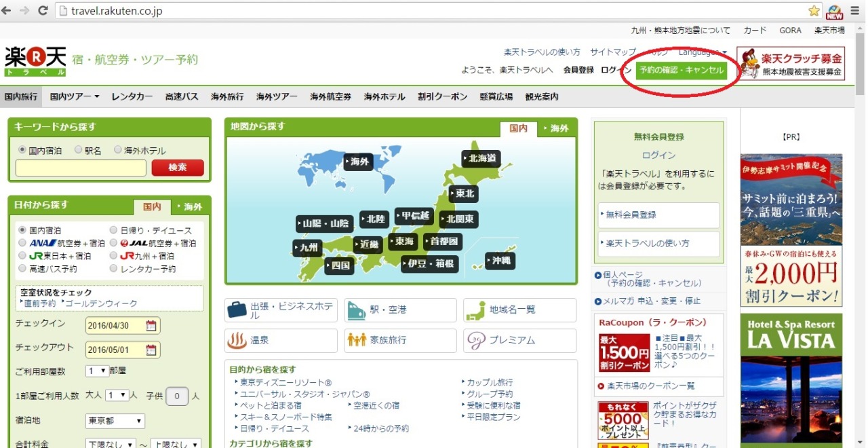Click the hot spring icon for 温泉
The width and height of the screenshot is (868, 448).
(x=237, y=340)
